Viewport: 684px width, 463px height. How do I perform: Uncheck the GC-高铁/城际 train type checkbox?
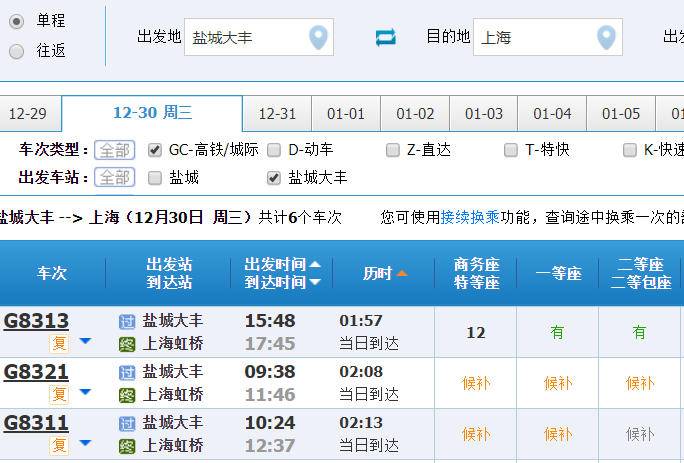tap(155, 150)
